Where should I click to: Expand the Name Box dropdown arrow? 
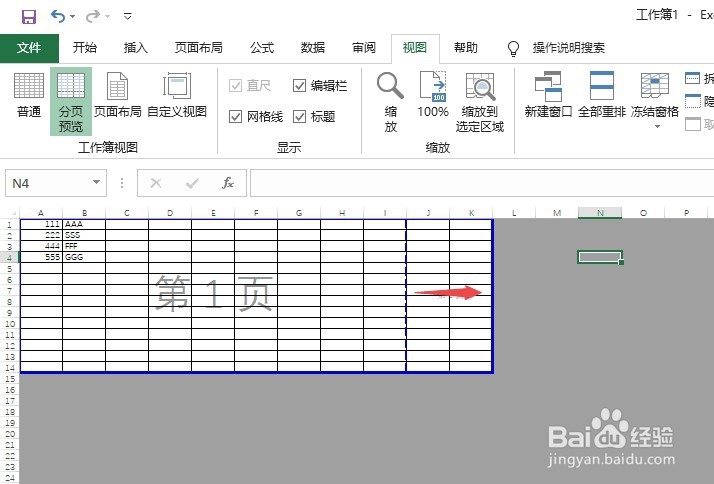point(96,183)
